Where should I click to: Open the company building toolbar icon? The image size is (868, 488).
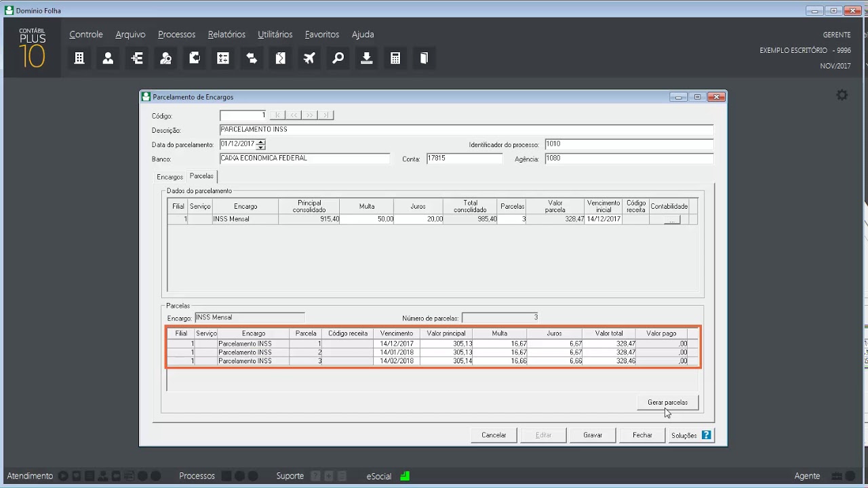[79, 58]
